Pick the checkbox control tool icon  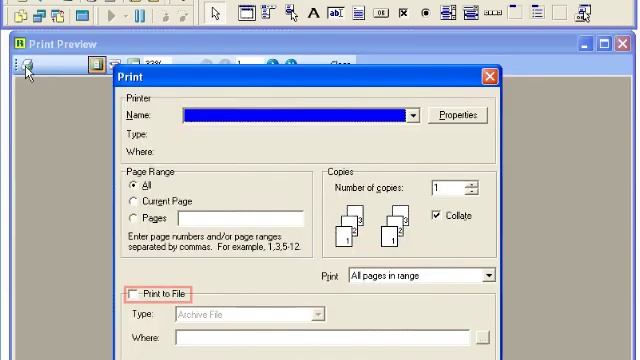click(x=403, y=13)
